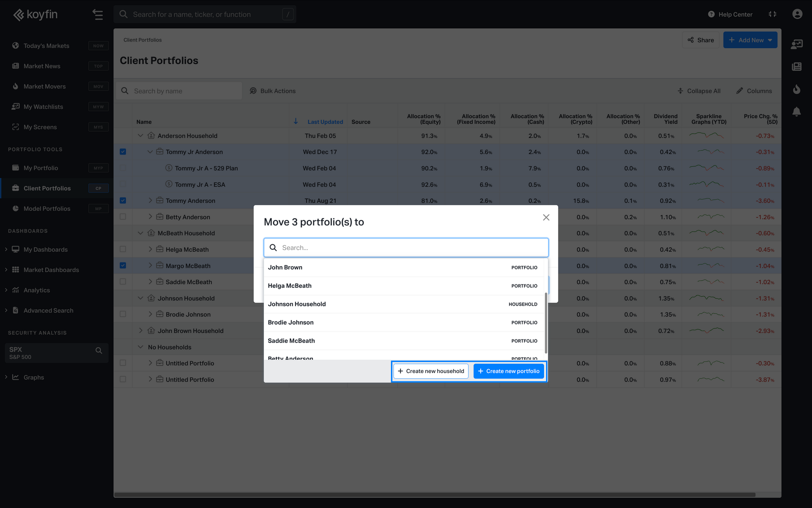Open the user account profile icon
This screenshot has height=508, width=812.
point(797,14)
